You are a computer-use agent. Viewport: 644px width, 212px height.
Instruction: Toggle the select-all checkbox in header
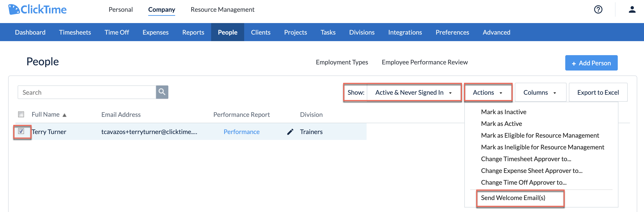[21, 114]
